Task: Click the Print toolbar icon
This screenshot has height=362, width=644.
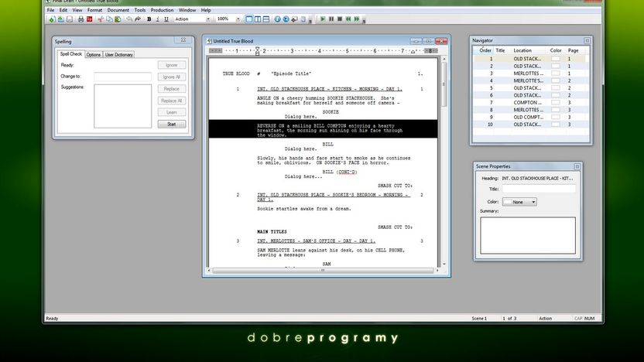Action: coord(81,19)
